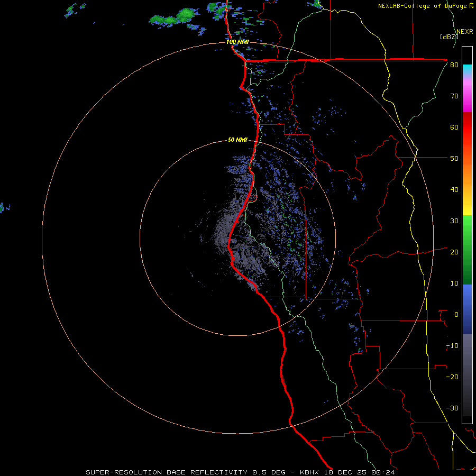476x476 pixels.
Task: Click the 50 value on the dBZ scale
Action: click(x=454, y=159)
